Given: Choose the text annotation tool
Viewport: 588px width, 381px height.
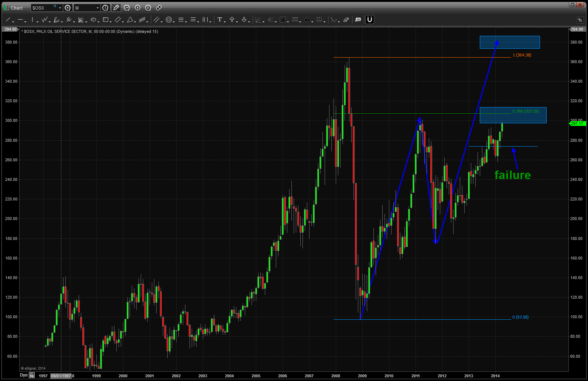Looking at the screenshot, I should point(220,20).
